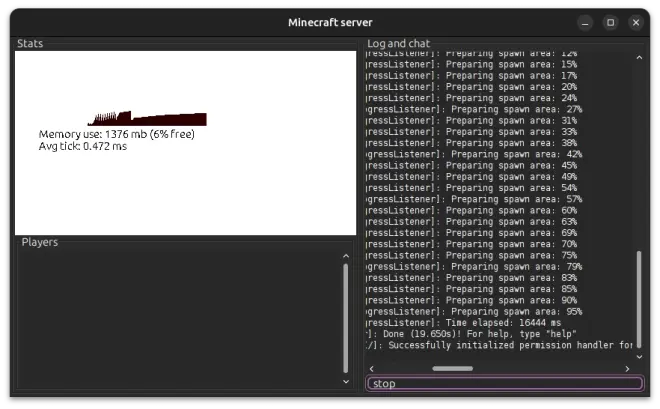
Task: Click the Players list scroll down arrow
Action: (x=346, y=382)
